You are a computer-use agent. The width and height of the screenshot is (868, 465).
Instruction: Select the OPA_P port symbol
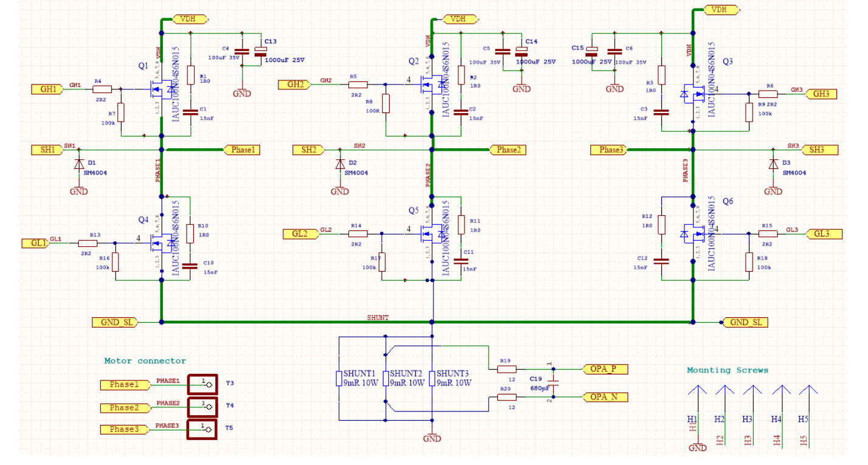[605, 369]
